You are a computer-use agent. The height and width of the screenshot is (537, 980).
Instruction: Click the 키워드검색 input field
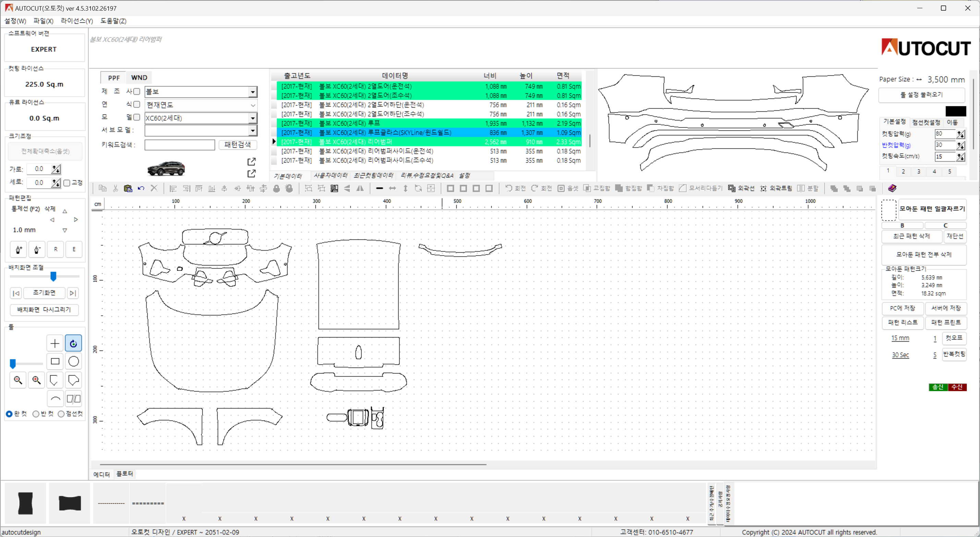pyautogui.click(x=180, y=145)
